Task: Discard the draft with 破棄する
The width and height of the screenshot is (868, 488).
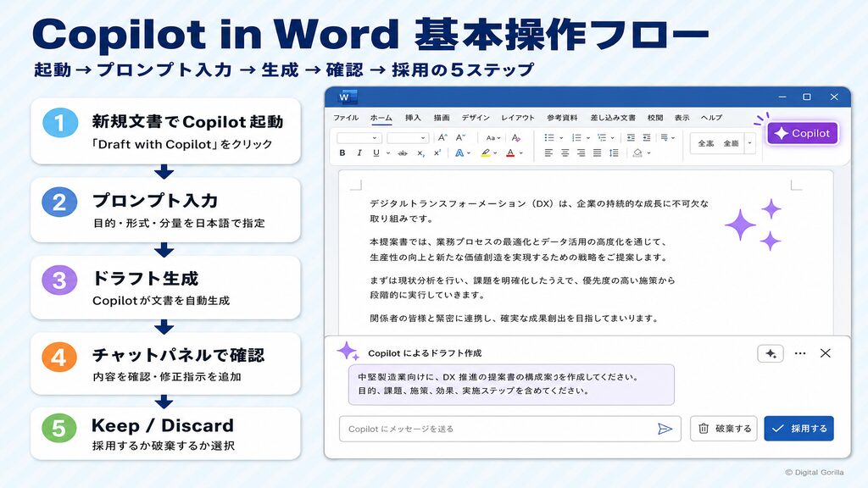Action: 724,428
